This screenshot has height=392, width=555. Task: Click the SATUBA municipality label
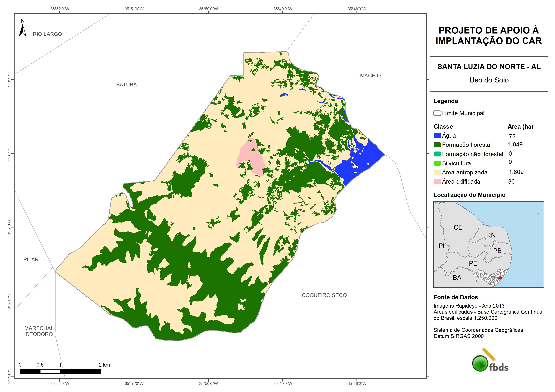(126, 85)
